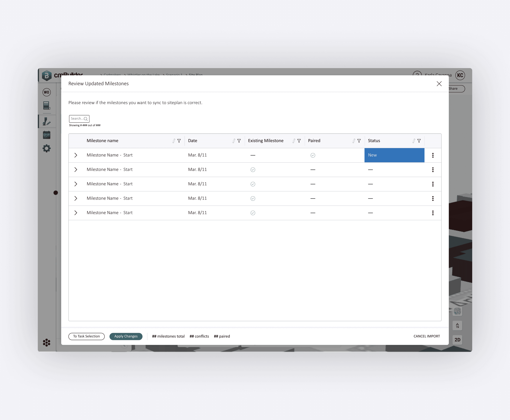
Task: Click the Status column header label
Action: click(x=374, y=141)
